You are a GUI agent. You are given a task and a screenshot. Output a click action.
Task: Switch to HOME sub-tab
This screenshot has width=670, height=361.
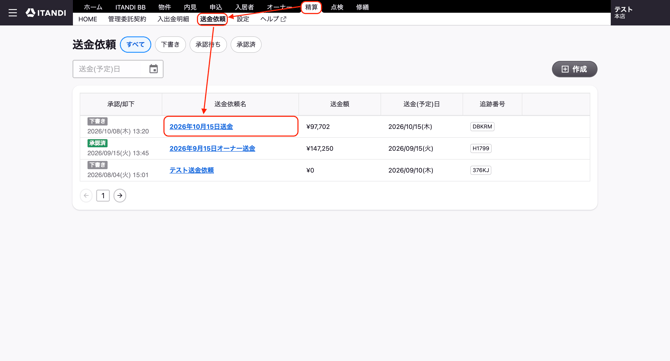88,19
